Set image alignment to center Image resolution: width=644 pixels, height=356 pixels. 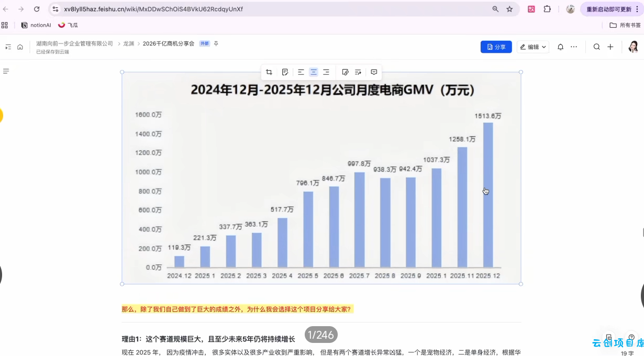(x=314, y=72)
